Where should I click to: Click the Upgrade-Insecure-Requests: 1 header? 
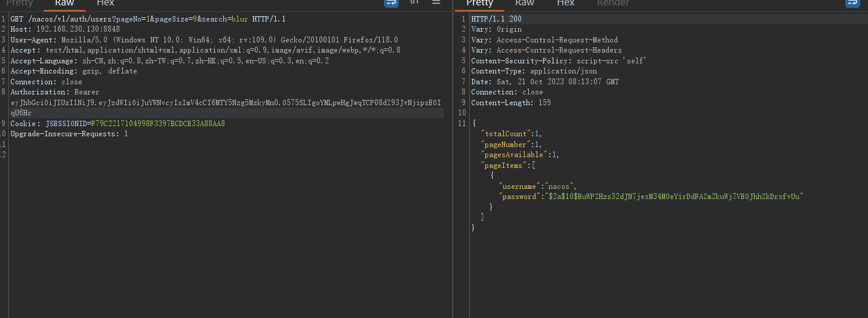69,134
